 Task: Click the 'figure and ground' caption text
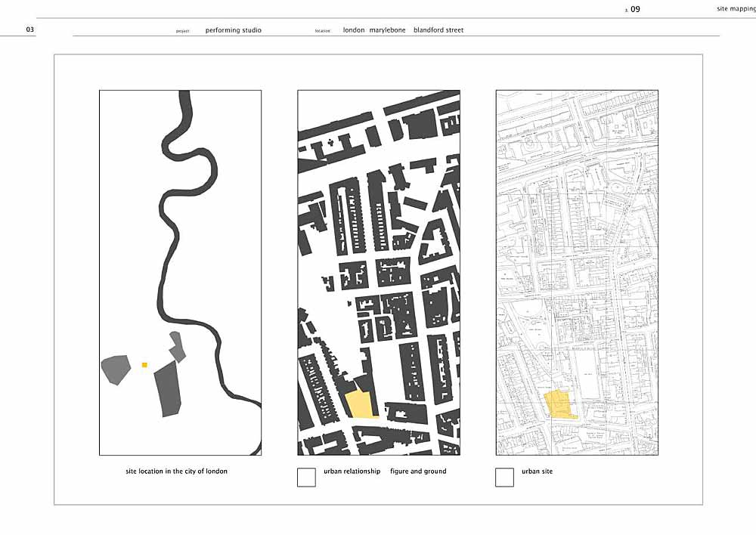click(418, 472)
